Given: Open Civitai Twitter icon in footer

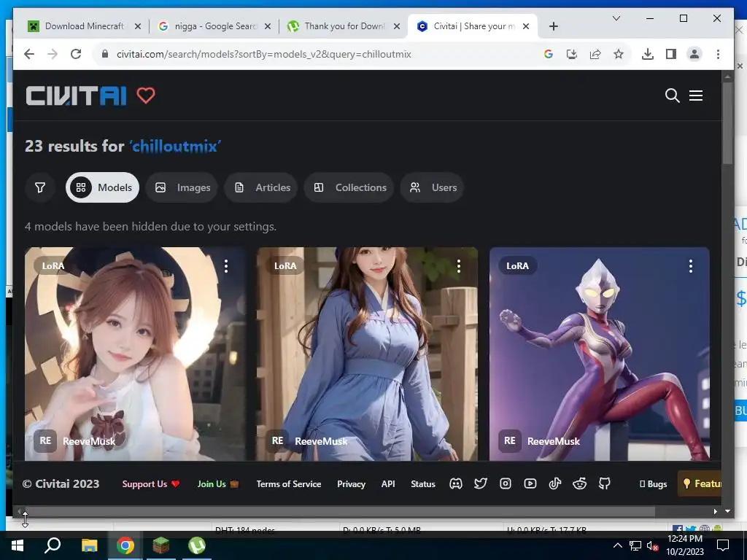Looking at the screenshot, I should point(481,484).
